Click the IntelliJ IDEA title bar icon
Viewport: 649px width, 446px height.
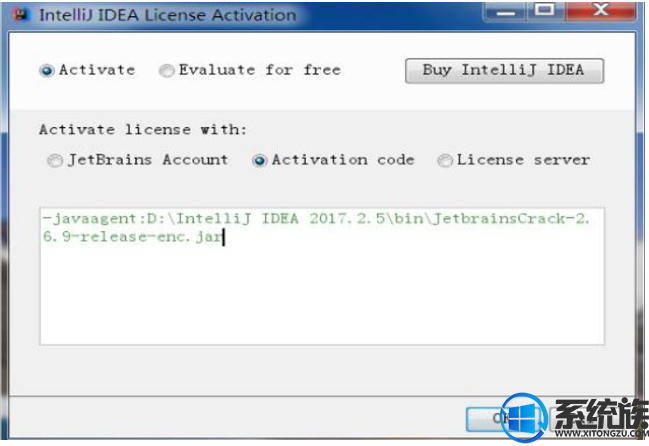[22, 15]
